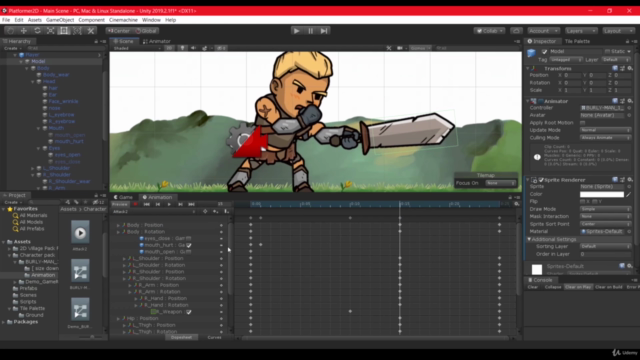Go to last keyframe in Animation
640x360 pixels.
(x=191, y=204)
